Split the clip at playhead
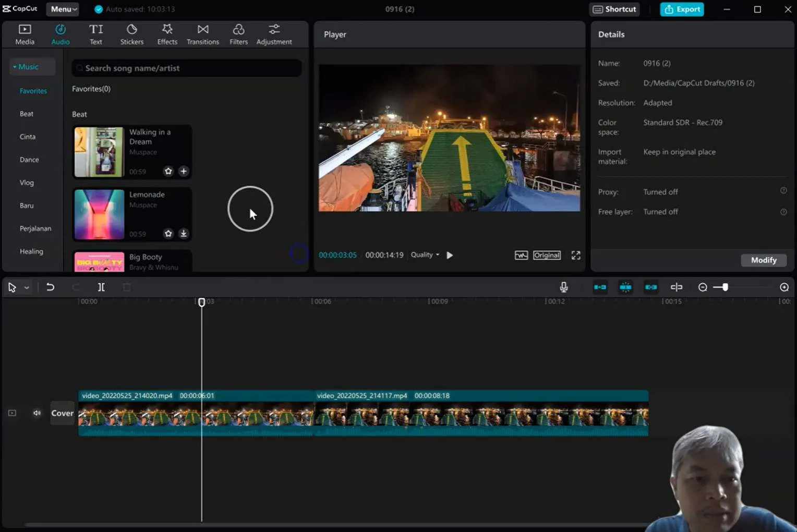The image size is (797, 532). coord(101,287)
